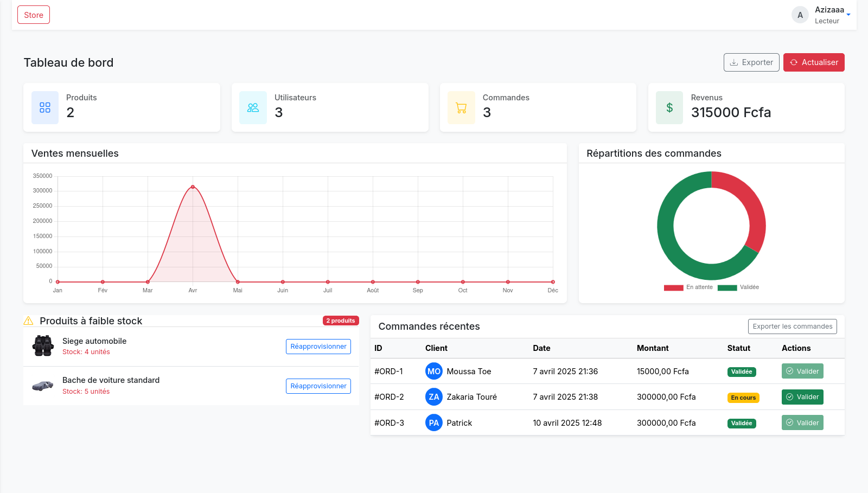This screenshot has height=493, width=868.
Task: Click the Avr peak chart data point
Action: [193, 187]
